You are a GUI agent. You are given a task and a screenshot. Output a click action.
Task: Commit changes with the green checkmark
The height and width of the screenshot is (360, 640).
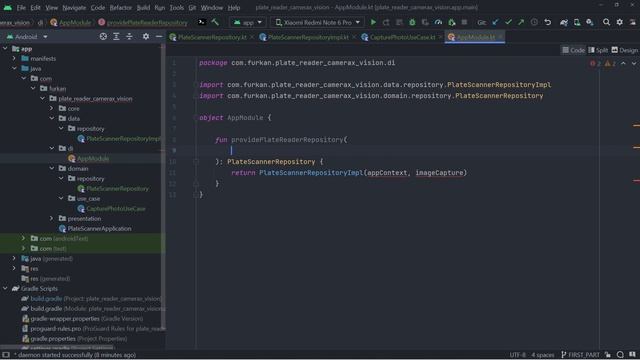point(508,22)
